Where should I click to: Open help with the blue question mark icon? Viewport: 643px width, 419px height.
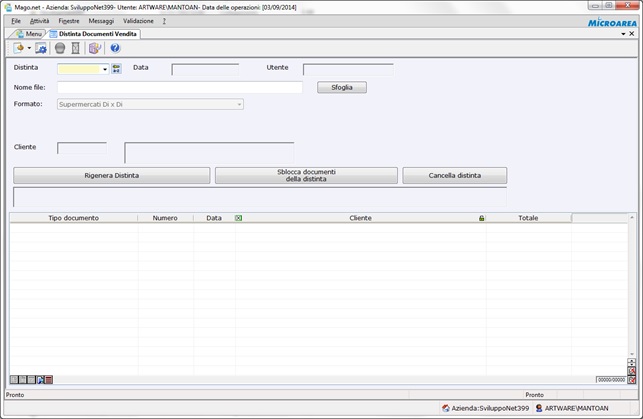[115, 48]
